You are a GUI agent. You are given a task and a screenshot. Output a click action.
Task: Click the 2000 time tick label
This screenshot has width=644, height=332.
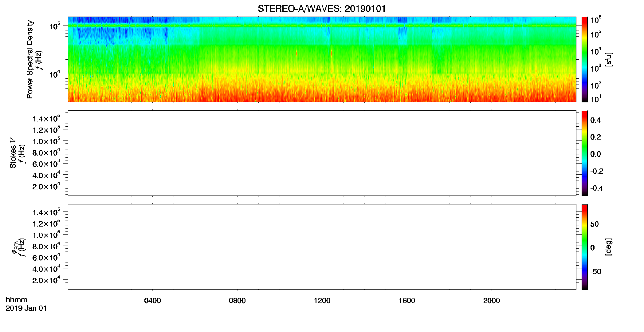pos(492,301)
